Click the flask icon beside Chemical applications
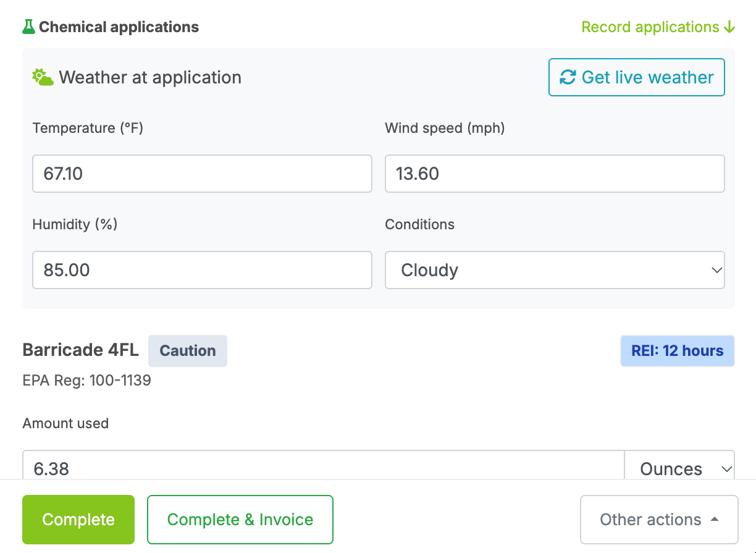 [x=28, y=27]
